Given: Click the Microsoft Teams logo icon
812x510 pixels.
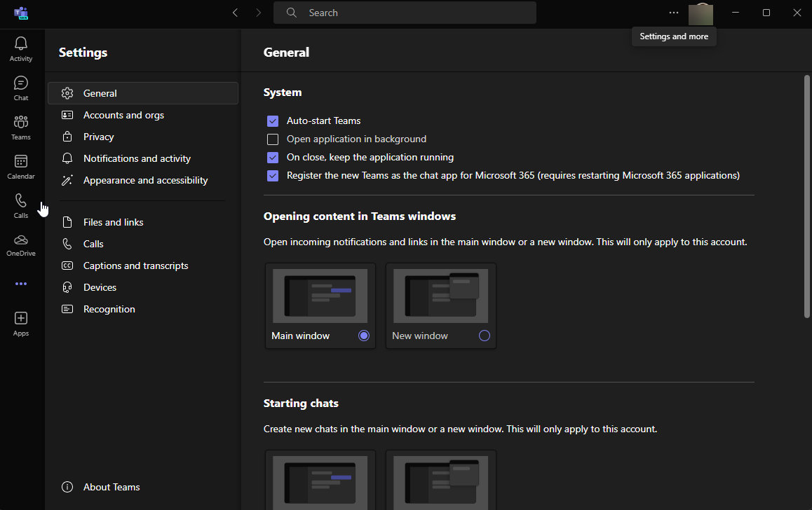Looking at the screenshot, I should [x=21, y=13].
